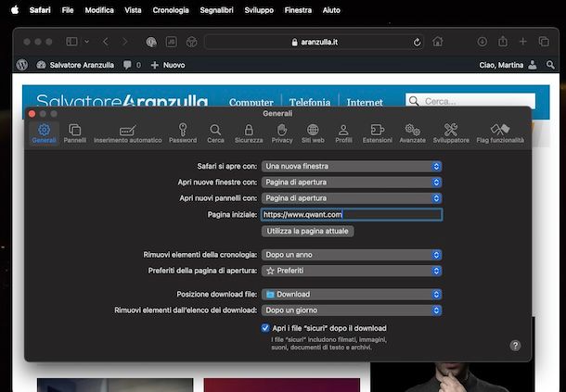Expand the Apri nuovi pannelli con dropdown
Viewport: 566px width, 392px height.
(352, 198)
